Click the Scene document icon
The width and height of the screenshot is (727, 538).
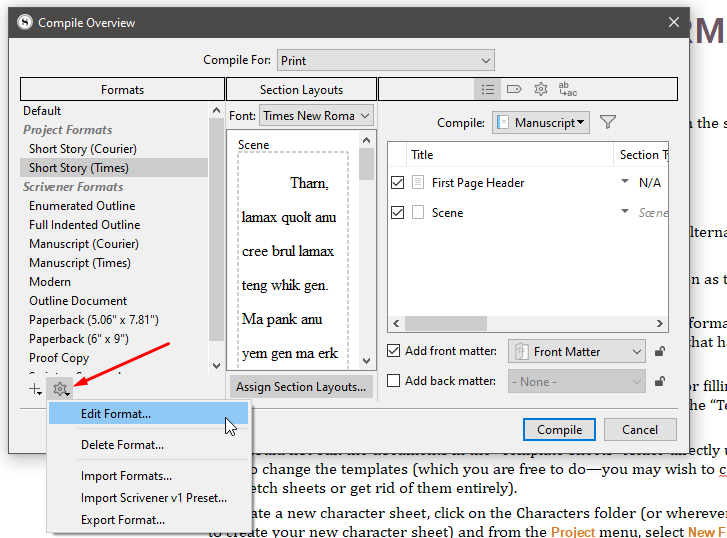[418, 212]
